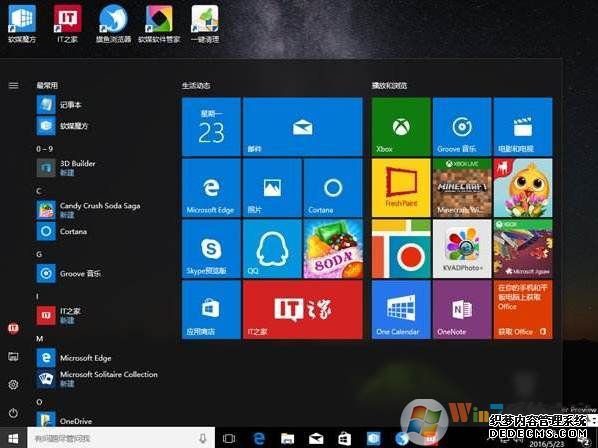Click the 播放和浏览 tile group header

[x=389, y=85]
